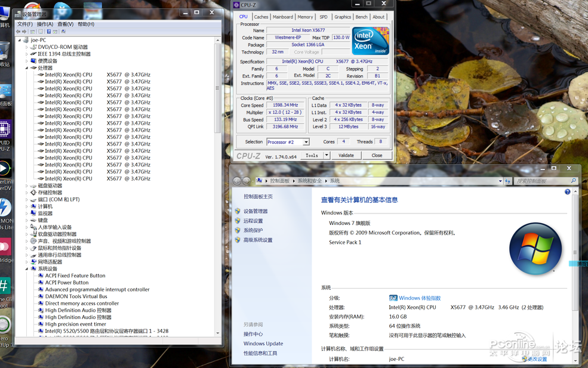Collapse the 系统设备 system devices category

[x=27, y=268]
